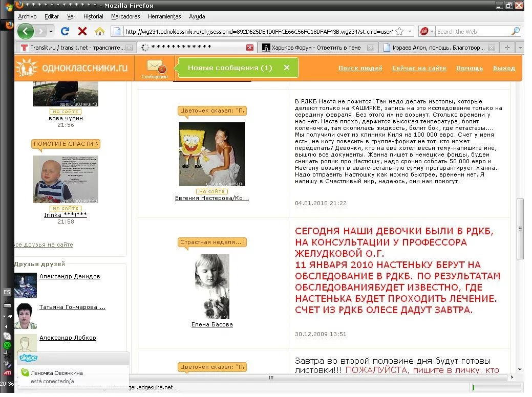
Task: Open the Ayuda menu
Action: [197, 16]
